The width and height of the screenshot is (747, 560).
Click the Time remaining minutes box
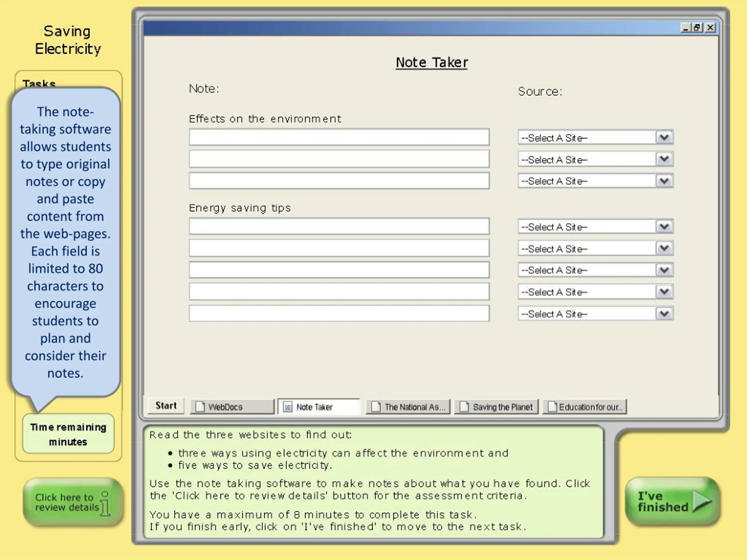click(68, 434)
